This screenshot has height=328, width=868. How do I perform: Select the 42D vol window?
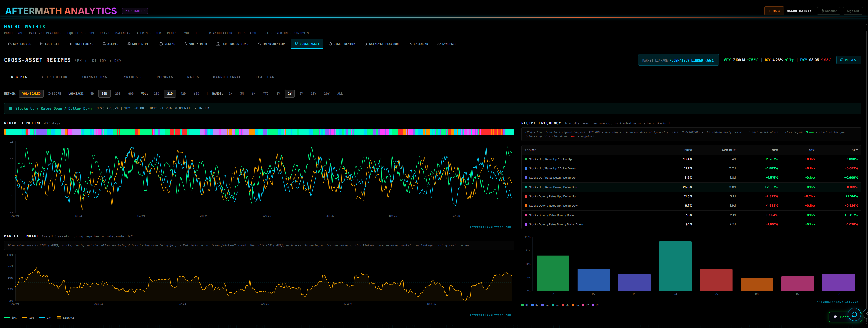[x=183, y=93]
